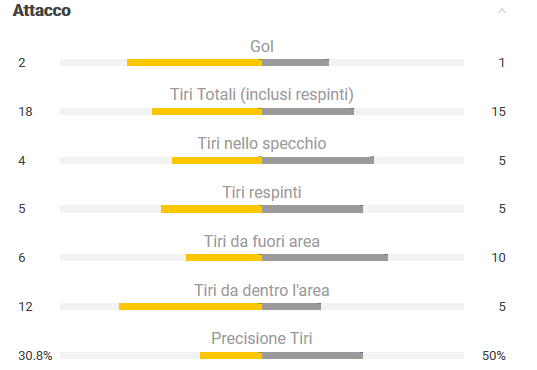Click the Tiri da dentro l'area label

click(x=262, y=291)
